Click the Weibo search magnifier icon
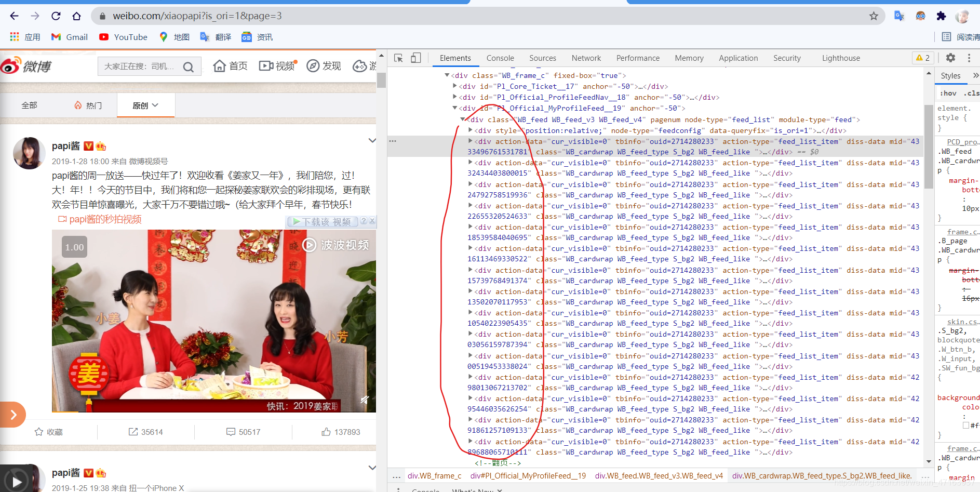 coord(189,67)
